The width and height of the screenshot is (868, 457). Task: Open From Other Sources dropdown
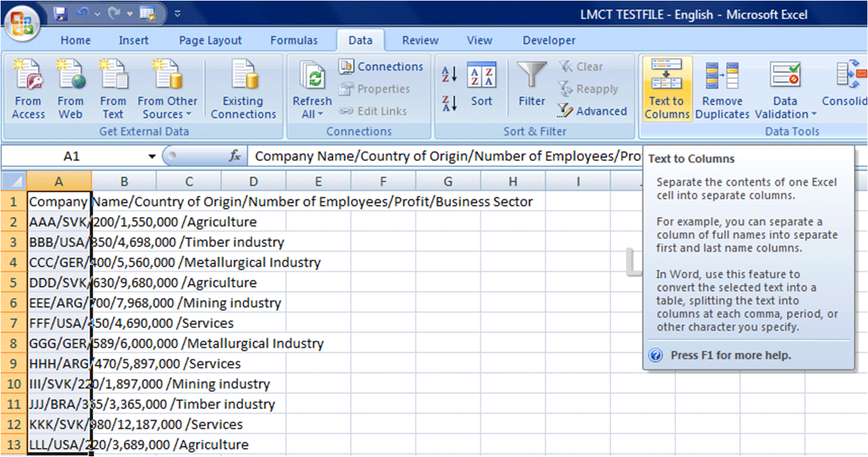[x=167, y=89]
